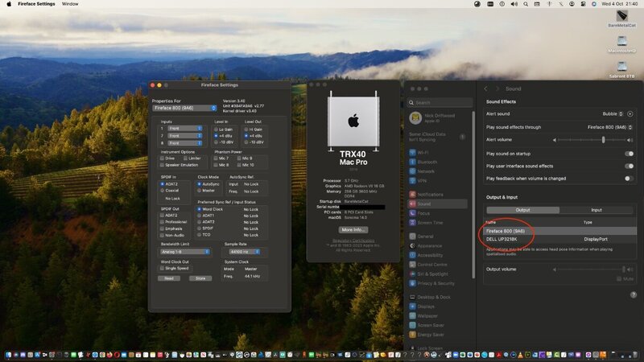Go back in System Settings navigation
Viewport: 644px width, 362px height.
point(485,88)
